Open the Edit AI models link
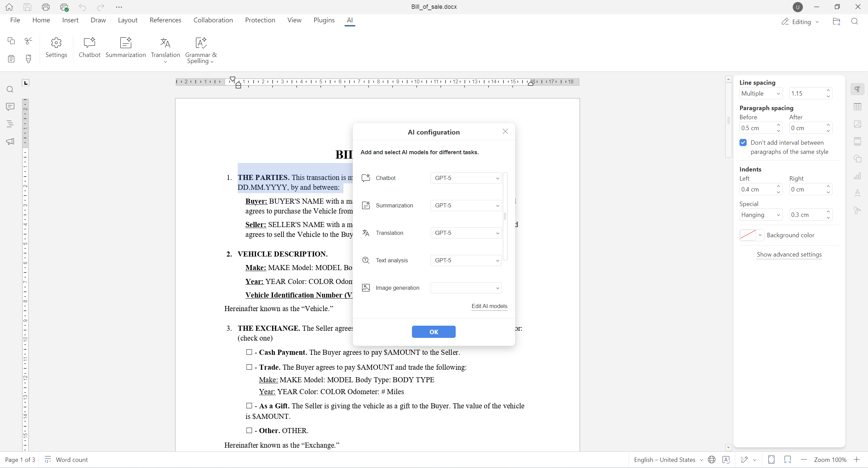 489,306
